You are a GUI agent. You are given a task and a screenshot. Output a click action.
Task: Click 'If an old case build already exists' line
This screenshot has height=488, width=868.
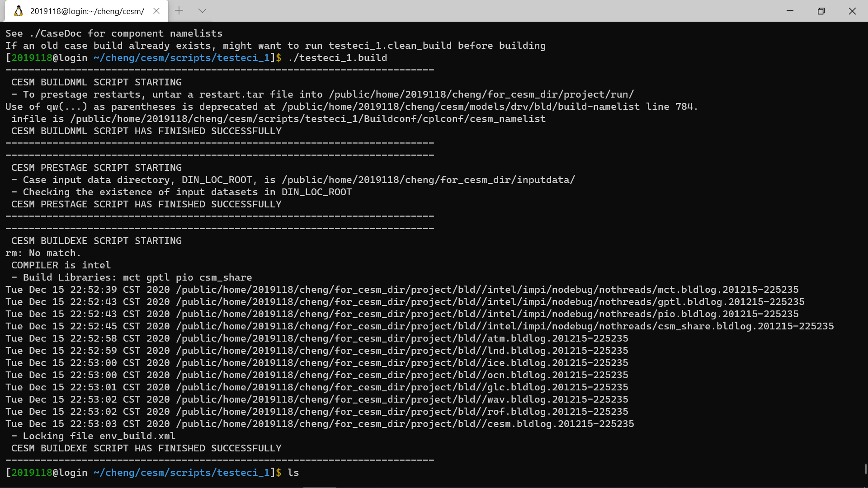tap(276, 46)
